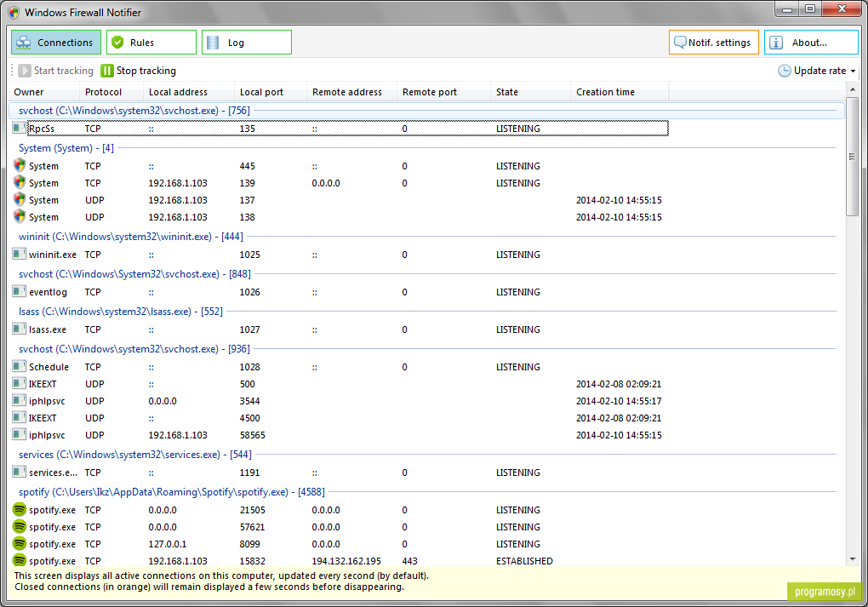
Task: Click the System port 138 shield icon
Action: tap(20, 216)
